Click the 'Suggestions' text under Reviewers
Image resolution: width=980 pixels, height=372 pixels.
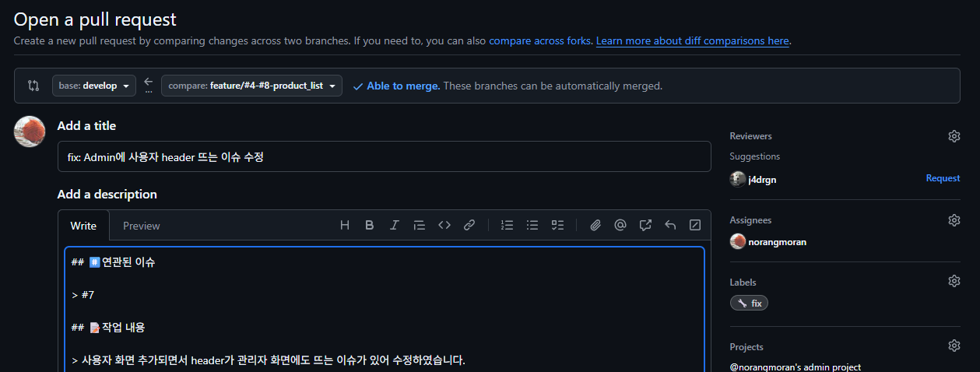(x=754, y=156)
